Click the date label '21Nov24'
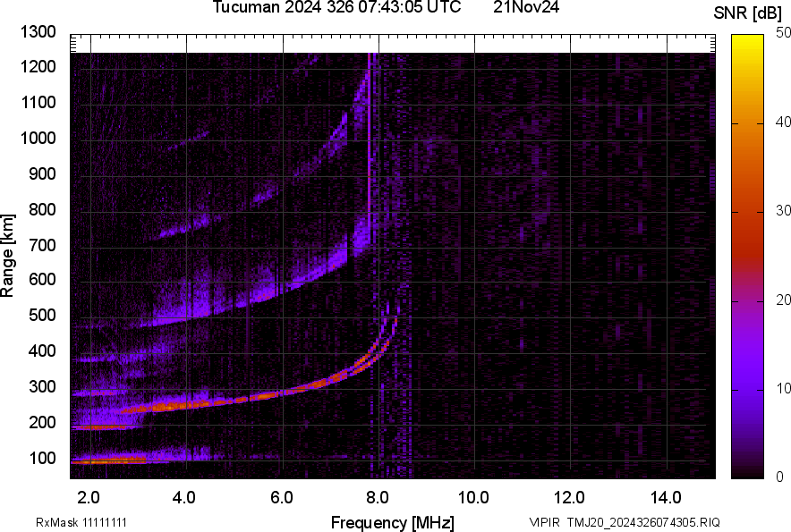 click(x=526, y=7)
